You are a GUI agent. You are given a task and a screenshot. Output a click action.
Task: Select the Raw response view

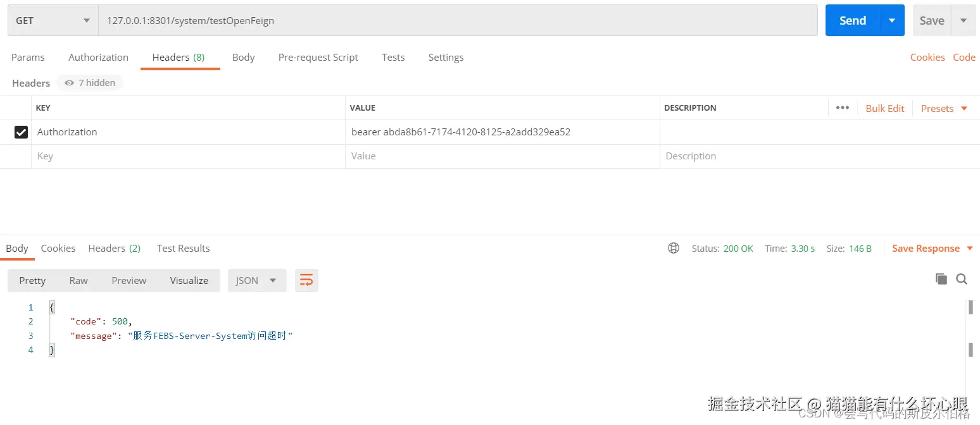(x=79, y=280)
